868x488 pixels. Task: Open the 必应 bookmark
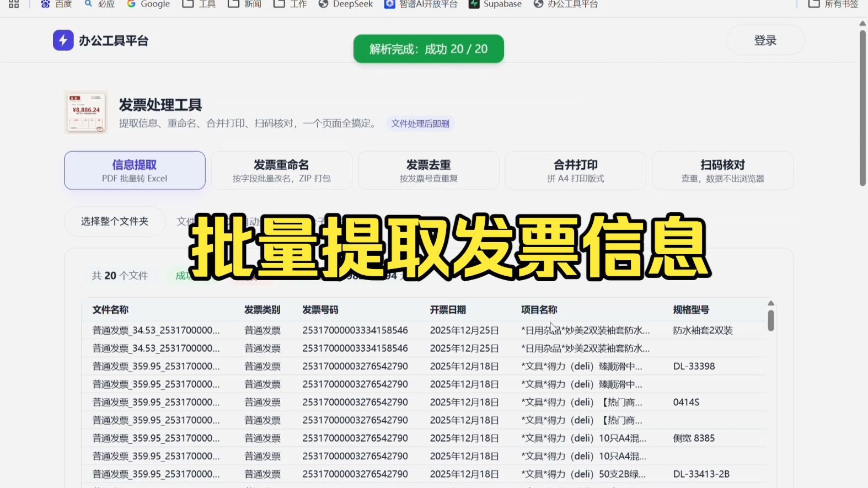point(99,4)
